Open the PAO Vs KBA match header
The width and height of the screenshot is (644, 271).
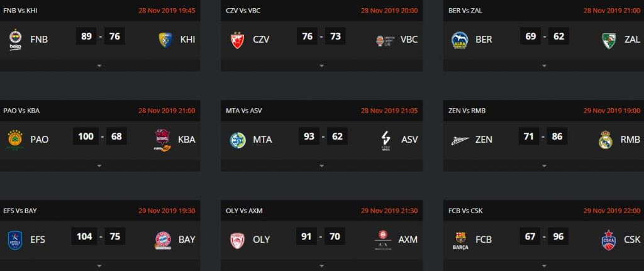[21, 111]
